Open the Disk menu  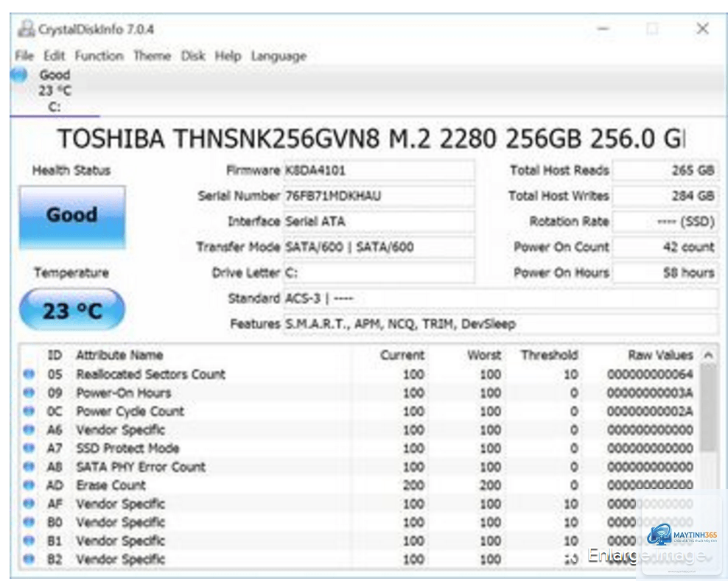tap(193, 56)
